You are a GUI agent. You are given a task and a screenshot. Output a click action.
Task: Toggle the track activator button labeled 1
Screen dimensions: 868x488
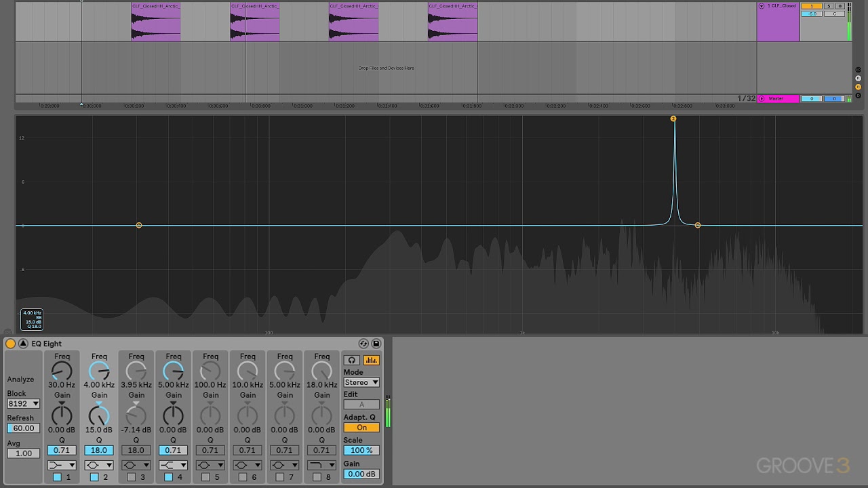812,6
